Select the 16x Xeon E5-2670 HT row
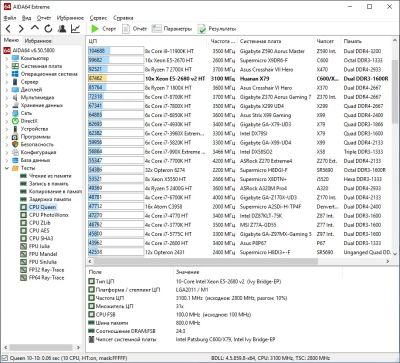 click(239, 60)
